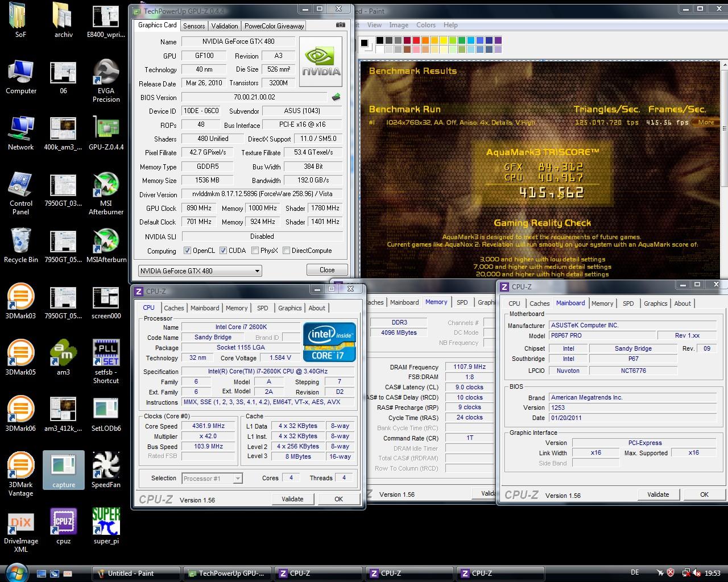The image size is (728, 582).
Task: Click the More link in AquaMark results
Action: click(x=706, y=122)
